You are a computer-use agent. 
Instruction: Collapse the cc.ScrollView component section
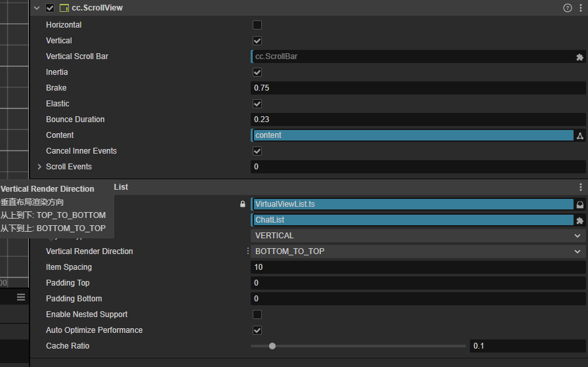click(37, 8)
